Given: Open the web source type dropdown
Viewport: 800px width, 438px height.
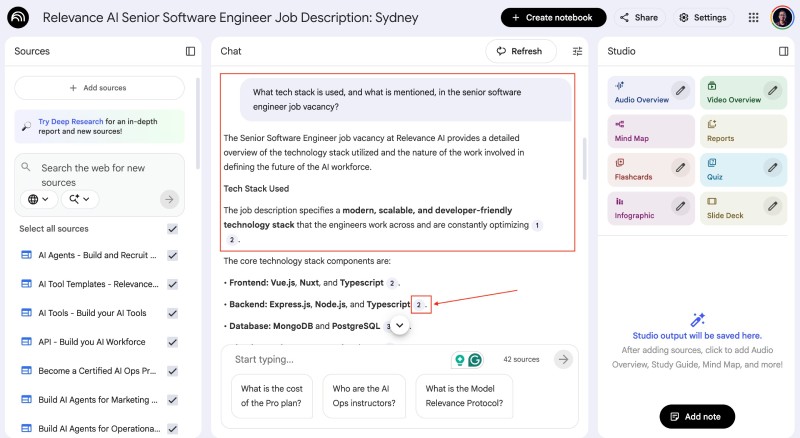Looking at the screenshot, I should pyautogui.click(x=38, y=199).
